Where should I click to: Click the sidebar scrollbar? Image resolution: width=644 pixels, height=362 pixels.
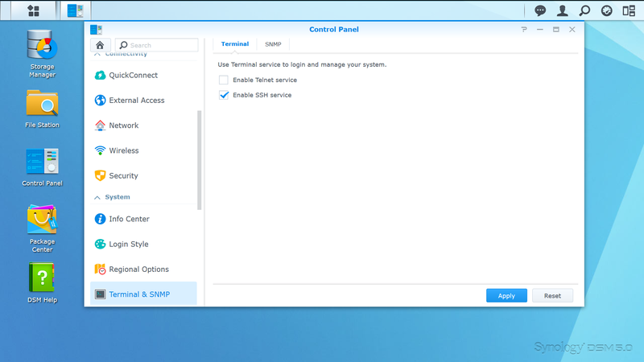(200, 160)
